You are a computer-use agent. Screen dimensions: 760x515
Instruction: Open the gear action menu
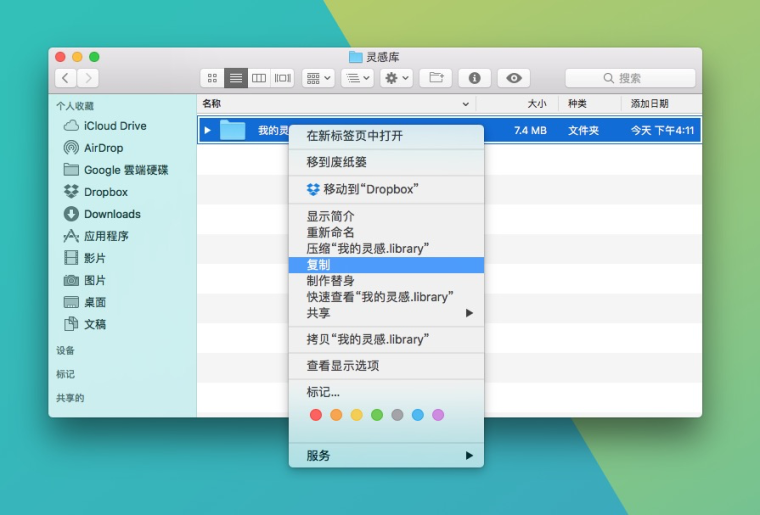[x=396, y=78]
